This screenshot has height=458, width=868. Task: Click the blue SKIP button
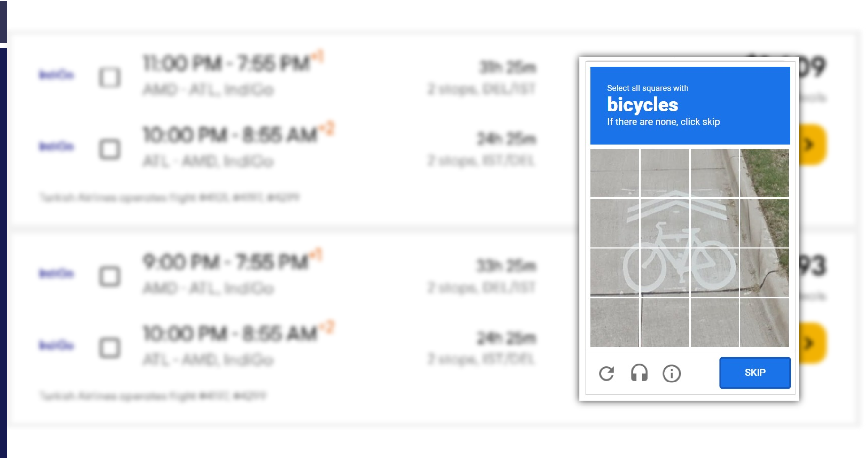[x=755, y=372]
